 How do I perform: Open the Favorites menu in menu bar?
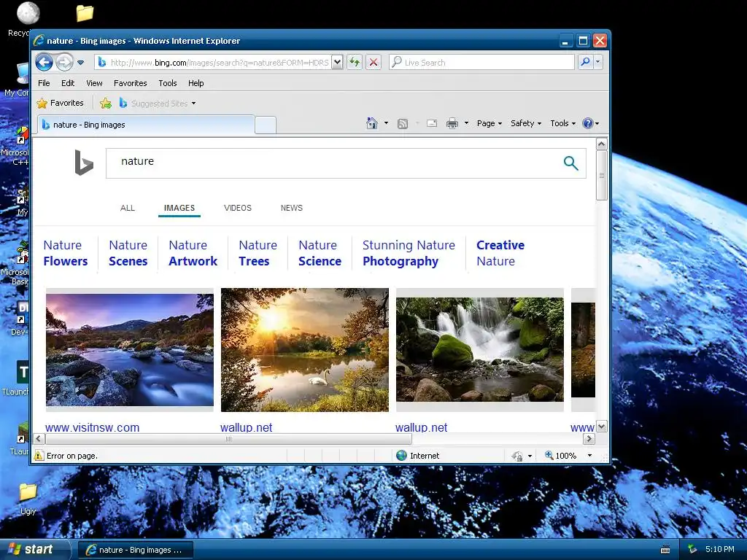(130, 83)
